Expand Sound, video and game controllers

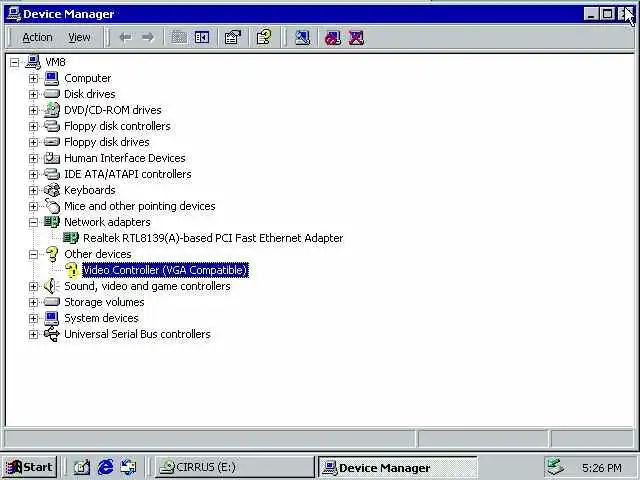pyautogui.click(x=33, y=287)
